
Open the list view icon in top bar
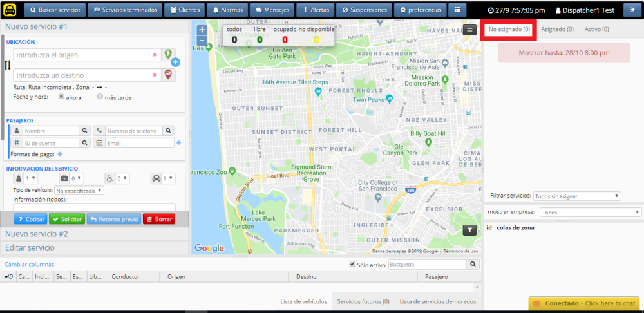(457, 10)
